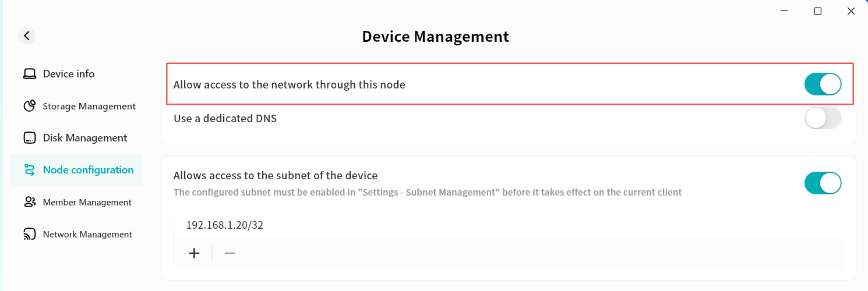This screenshot has width=868, height=291.
Task: Remove subnet using the minus icon
Action: tap(230, 253)
